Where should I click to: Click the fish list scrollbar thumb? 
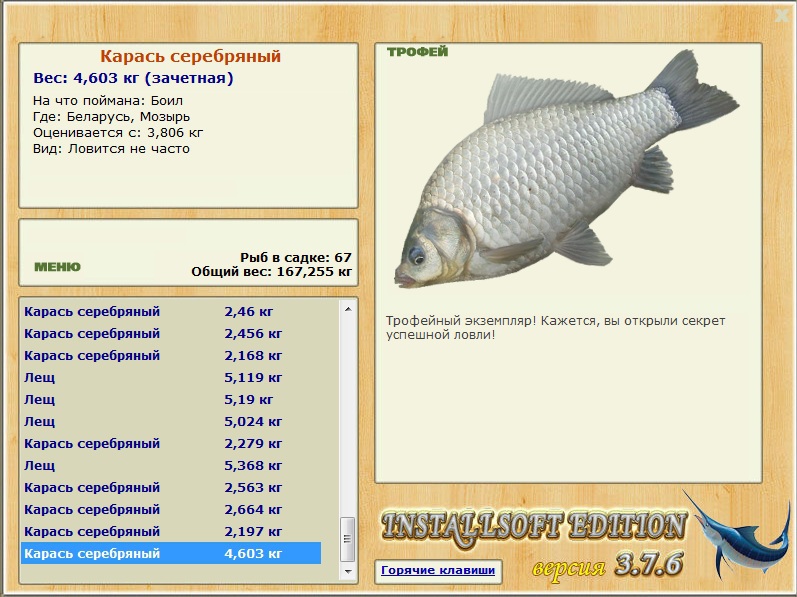(x=348, y=539)
